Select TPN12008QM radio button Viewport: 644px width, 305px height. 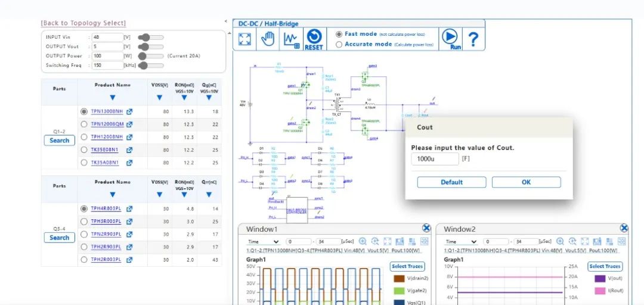tap(84, 124)
